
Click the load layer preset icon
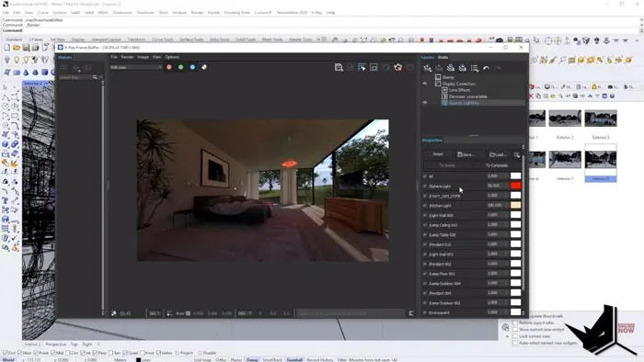(463, 68)
